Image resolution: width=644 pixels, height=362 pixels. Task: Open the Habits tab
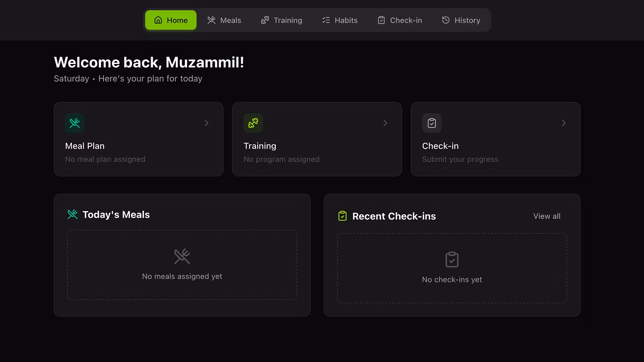point(339,20)
